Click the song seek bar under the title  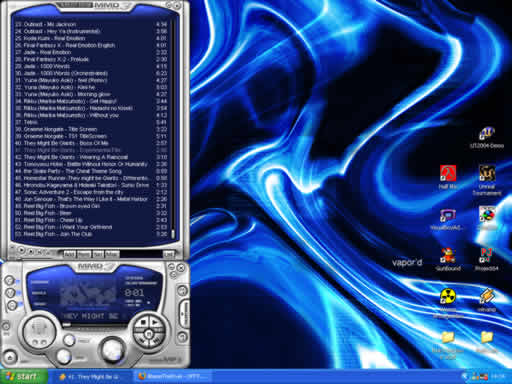(x=95, y=325)
